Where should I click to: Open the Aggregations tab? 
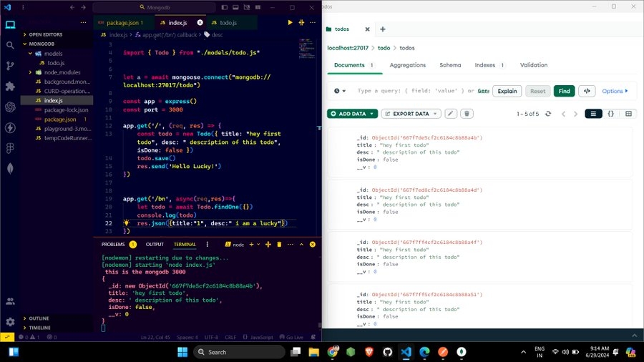[x=407, y=65]
